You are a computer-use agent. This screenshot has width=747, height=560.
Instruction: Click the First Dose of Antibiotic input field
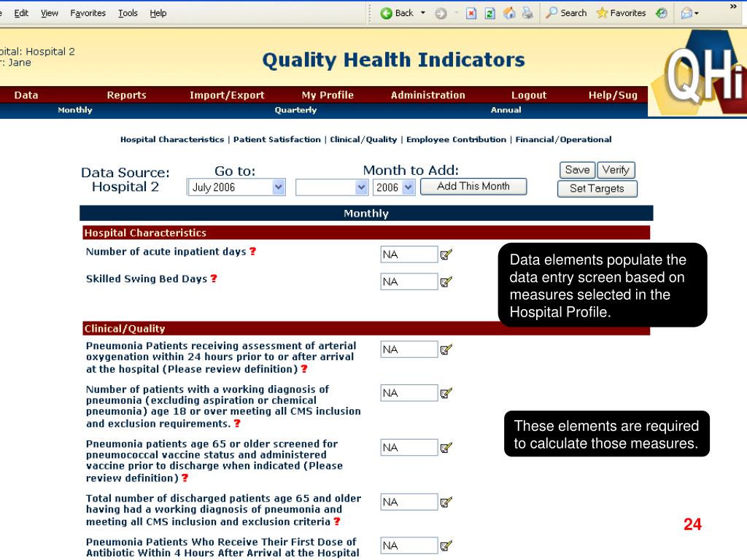tap(409, 545)
